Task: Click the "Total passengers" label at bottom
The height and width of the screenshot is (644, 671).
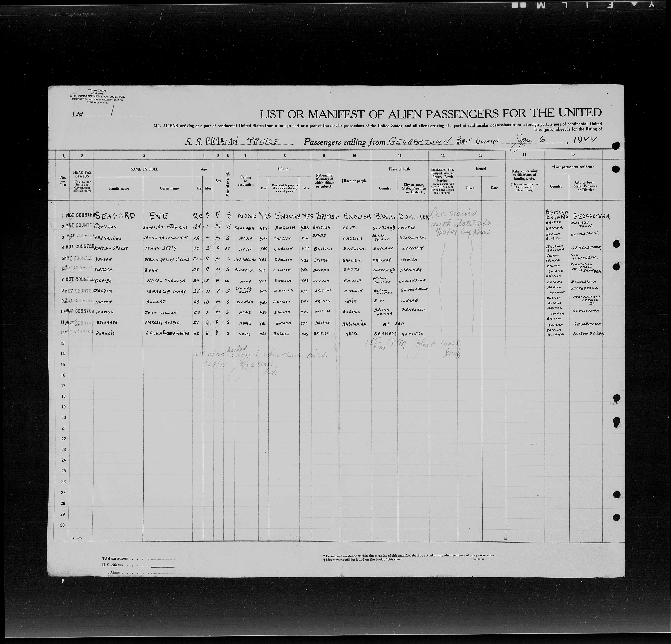Action: (x=115, y=559)
